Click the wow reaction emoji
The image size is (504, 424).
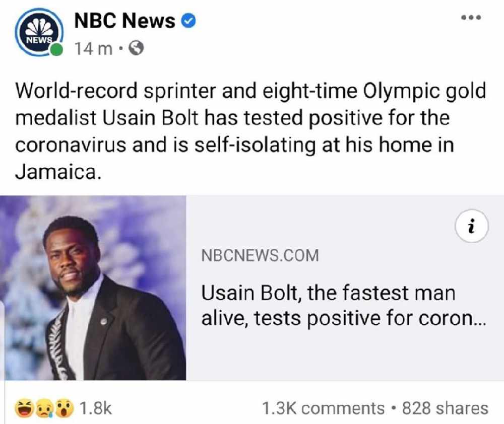coord(65,408)
